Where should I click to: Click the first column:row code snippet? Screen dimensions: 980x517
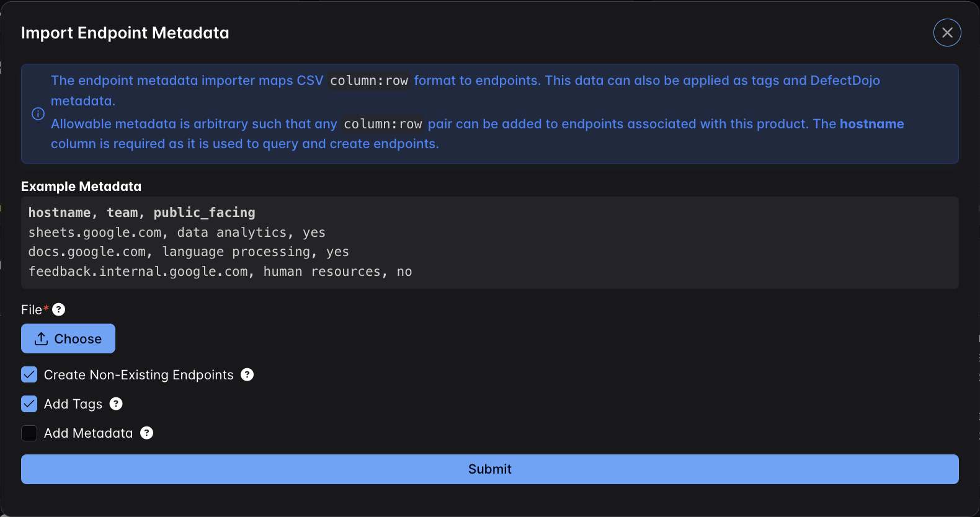click(368, 81)
